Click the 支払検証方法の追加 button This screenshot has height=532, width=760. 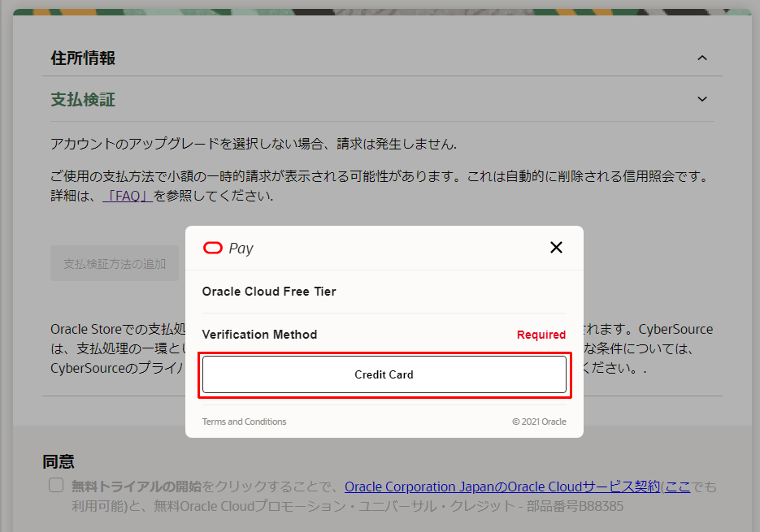pos(115,263)
